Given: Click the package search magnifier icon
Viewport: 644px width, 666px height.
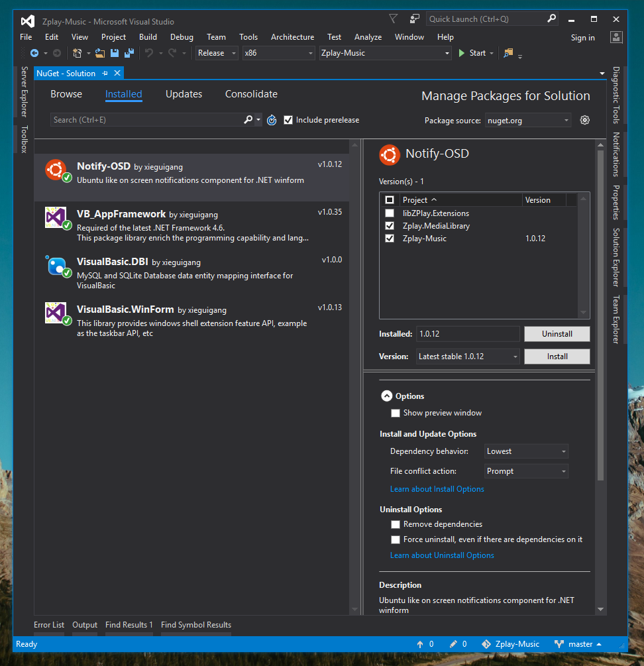Looking at the screenshot, I should pos(248,120).
